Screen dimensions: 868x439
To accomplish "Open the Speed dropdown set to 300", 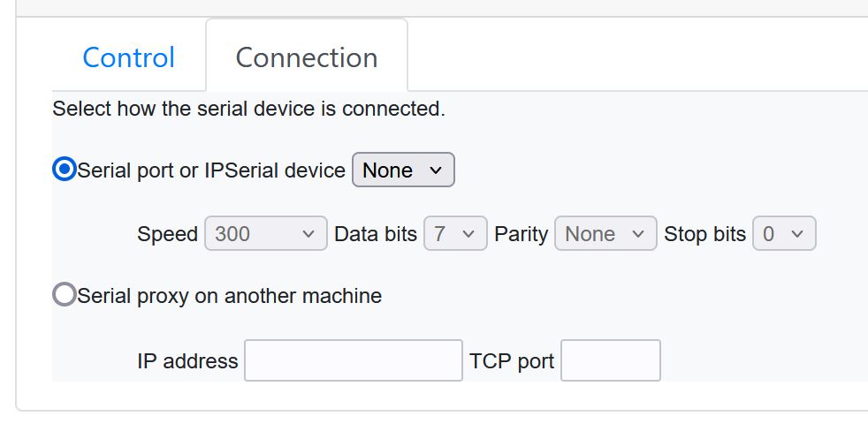I will click(x=266, y=233).
